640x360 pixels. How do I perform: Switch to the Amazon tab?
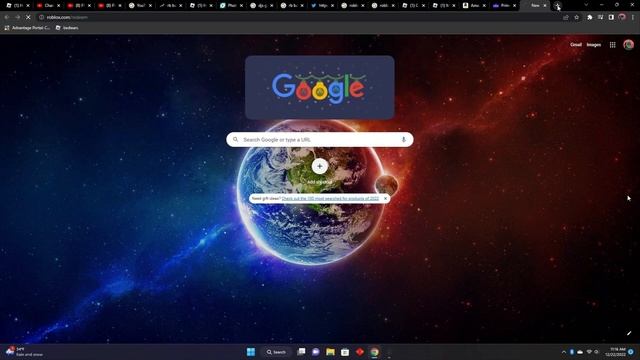pos(471,5)
